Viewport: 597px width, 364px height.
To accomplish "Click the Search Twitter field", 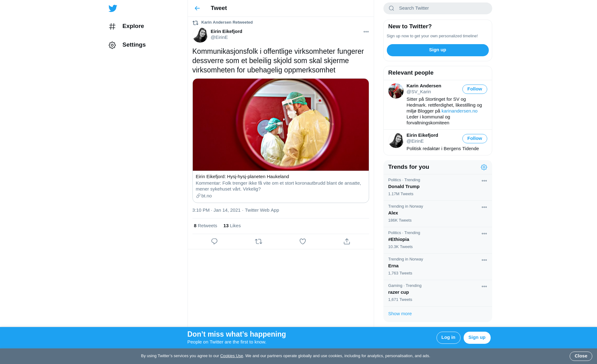I will click(442, 8).
